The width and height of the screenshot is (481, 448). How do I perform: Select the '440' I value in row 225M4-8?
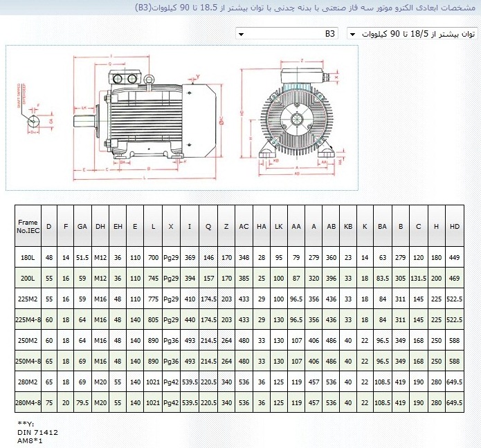(x=190, y=319)
